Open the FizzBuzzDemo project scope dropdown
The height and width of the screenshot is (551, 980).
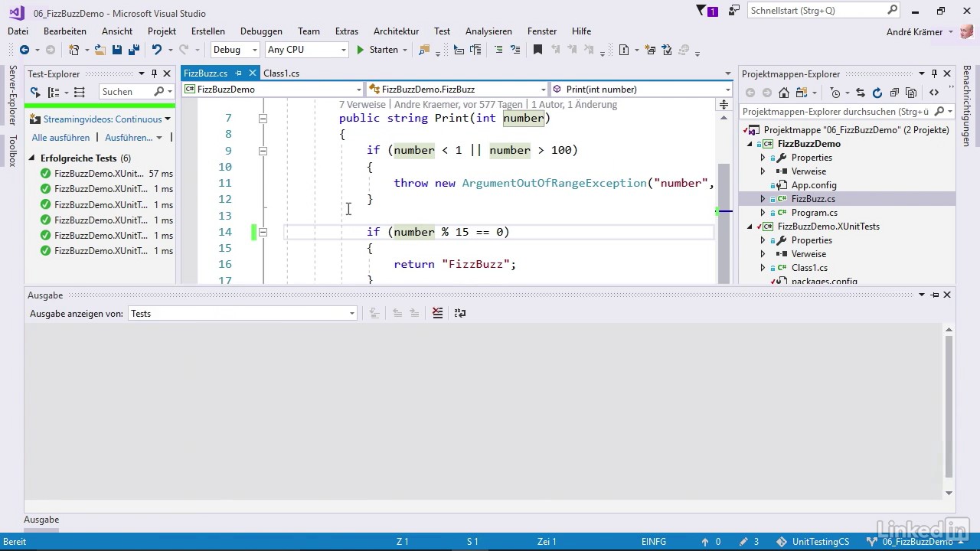[x=273, y=90]
